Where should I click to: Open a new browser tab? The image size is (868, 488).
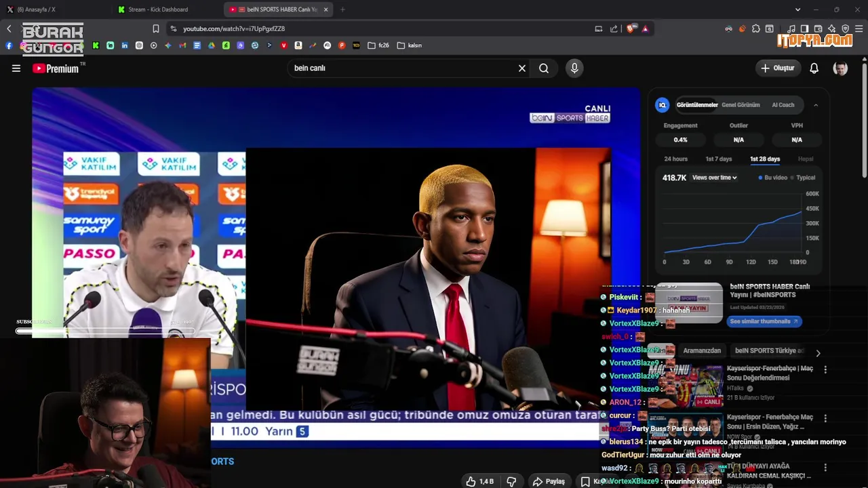[342, 9]
